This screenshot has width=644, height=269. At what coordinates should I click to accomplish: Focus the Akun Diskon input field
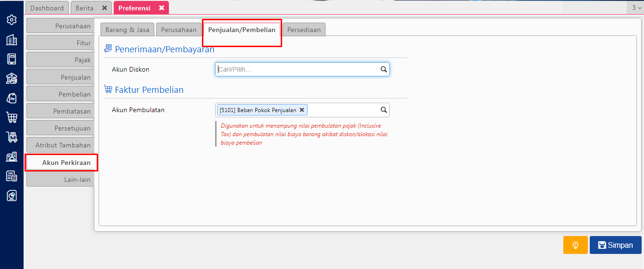pyautogui.click(x=297, y=70)
